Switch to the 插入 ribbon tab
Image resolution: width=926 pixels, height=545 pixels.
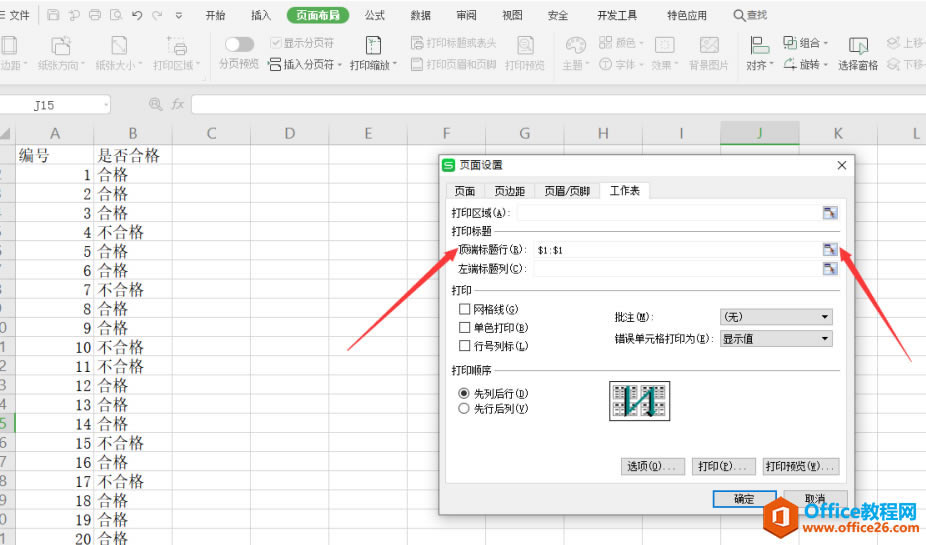coord(260,15)
